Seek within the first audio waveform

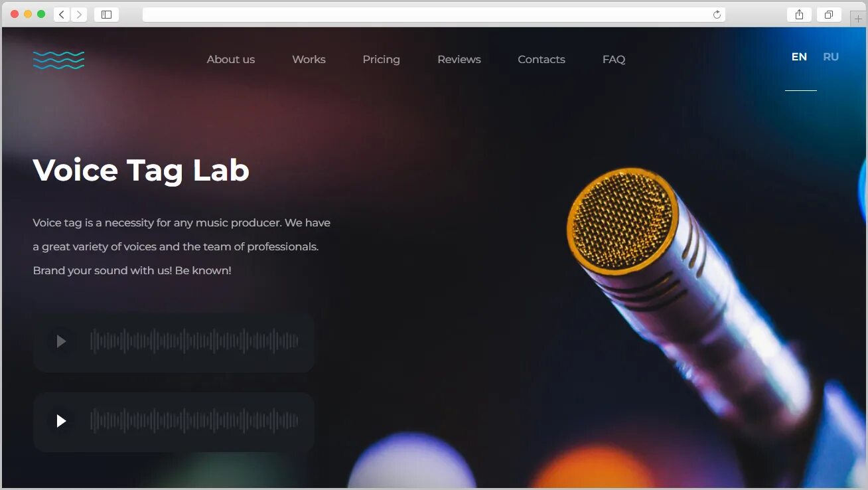(194, 341)
